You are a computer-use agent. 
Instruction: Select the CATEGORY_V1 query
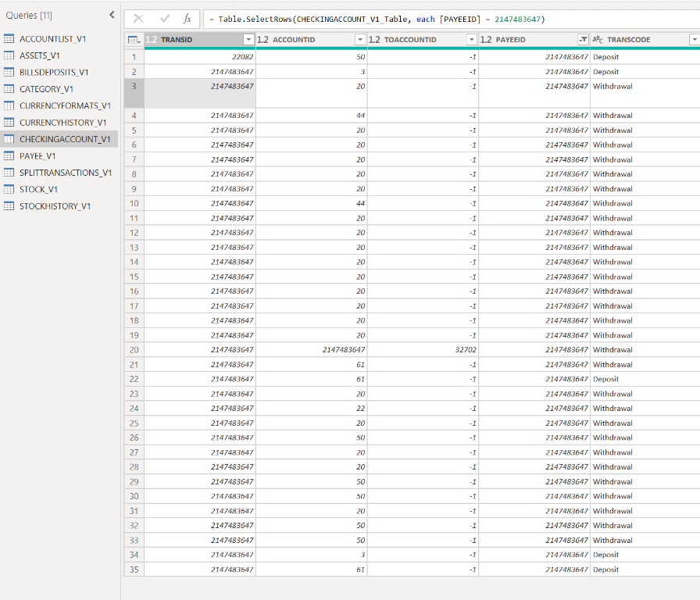click(x=59, y=89)
